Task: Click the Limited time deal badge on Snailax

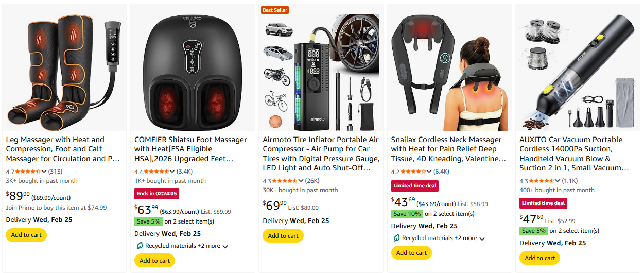Action: (414, 185)
